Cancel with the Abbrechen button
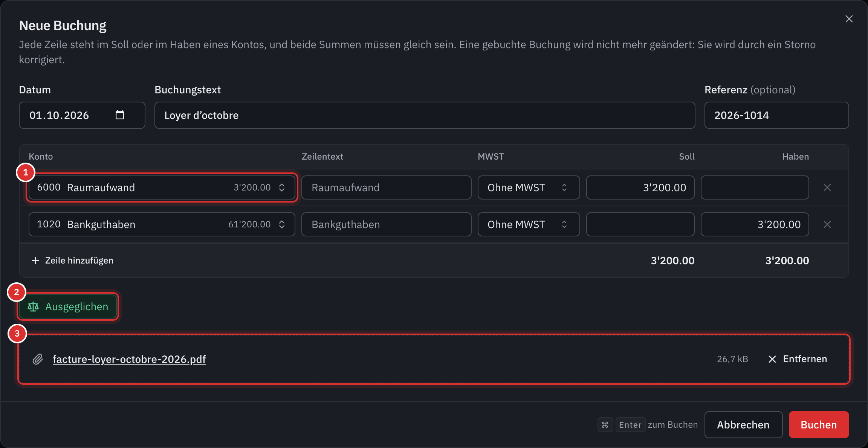The height and width of the screenshot is (448, 868). click(743, 425)
